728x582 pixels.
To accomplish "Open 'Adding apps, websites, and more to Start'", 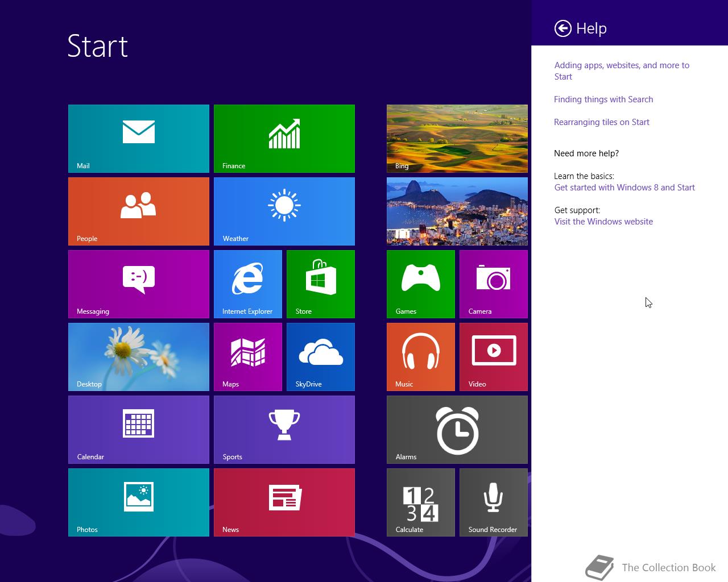I will point(622,71).
